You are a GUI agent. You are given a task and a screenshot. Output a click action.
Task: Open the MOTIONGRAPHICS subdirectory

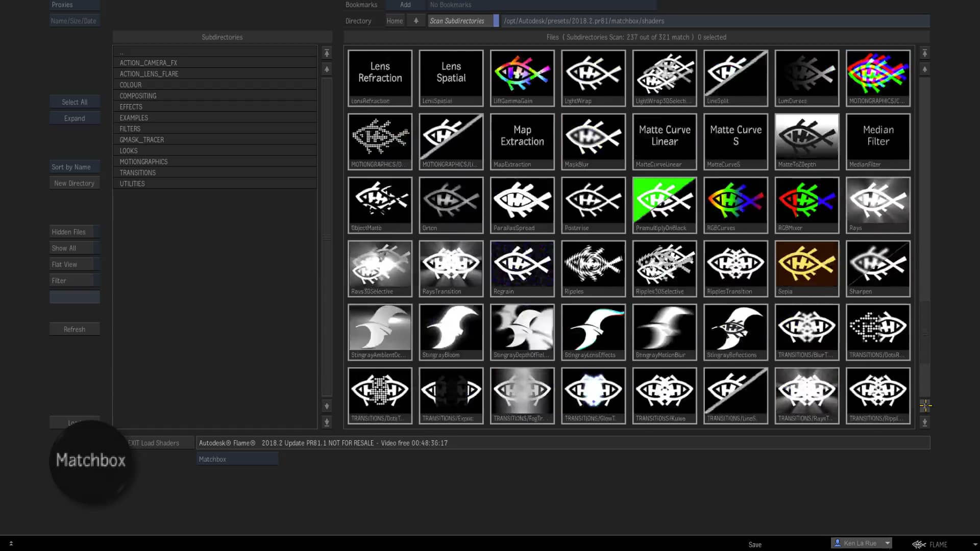tap(215, 162)
